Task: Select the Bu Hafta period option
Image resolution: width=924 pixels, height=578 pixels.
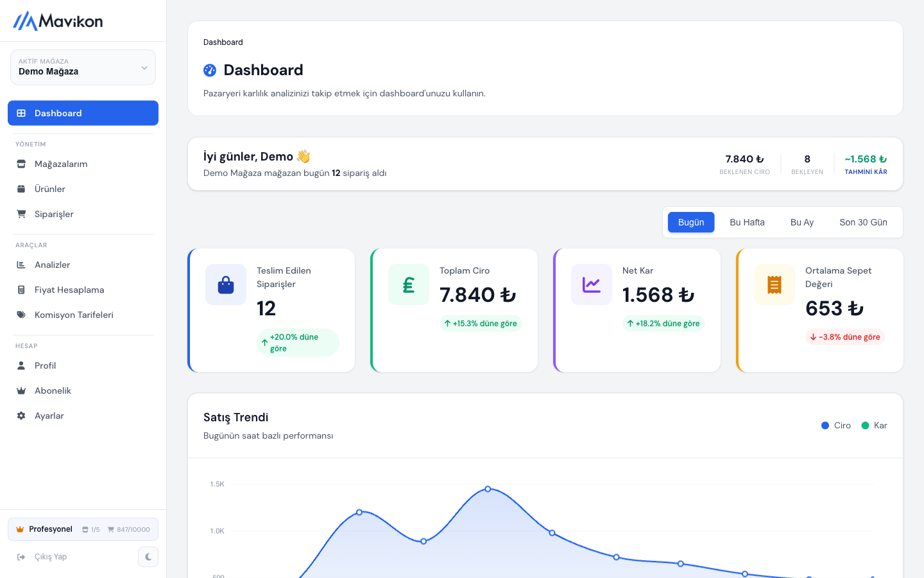Action: pyautogui.click(x=747, y=222)
